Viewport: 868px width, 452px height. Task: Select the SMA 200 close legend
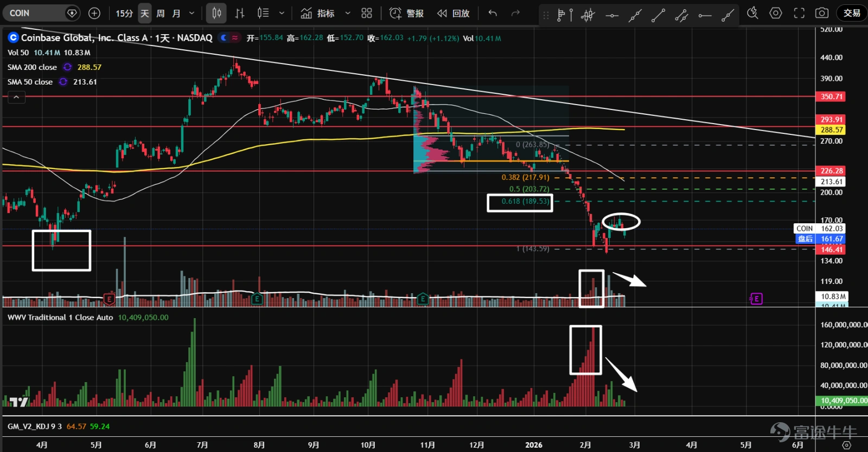click(x=32, y=67)
